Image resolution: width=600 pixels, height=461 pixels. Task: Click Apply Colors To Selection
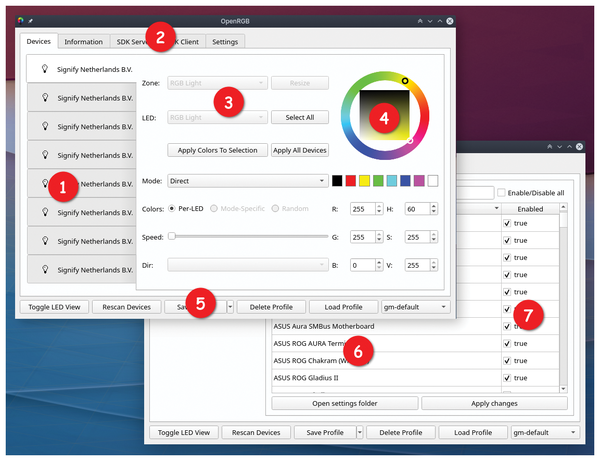pos(217,150)
